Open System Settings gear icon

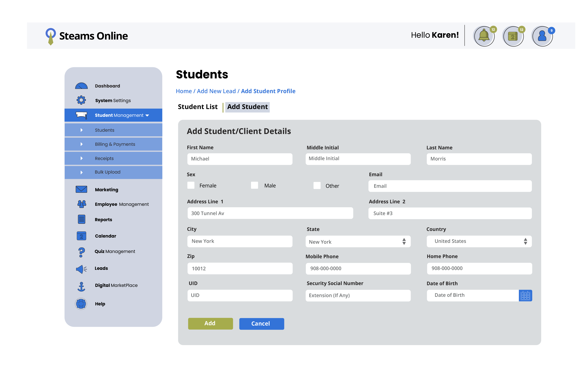pos(81,100)
